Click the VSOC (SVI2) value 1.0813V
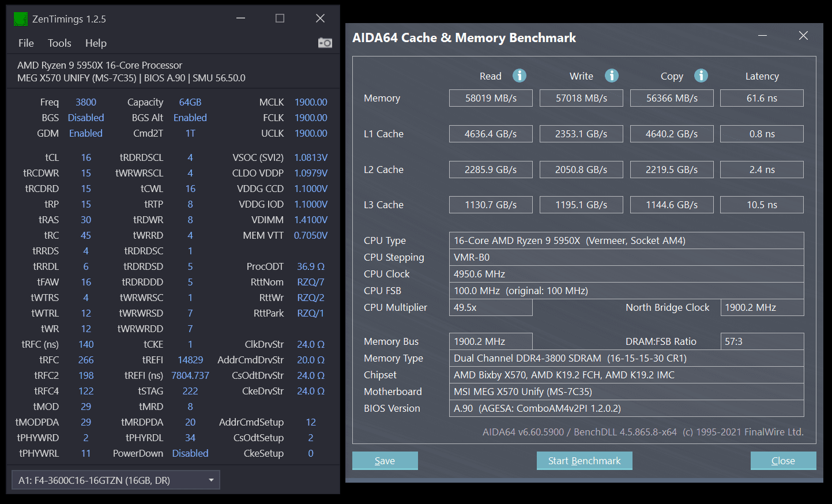Screen dimensions: 832x504 coord(311,157)
